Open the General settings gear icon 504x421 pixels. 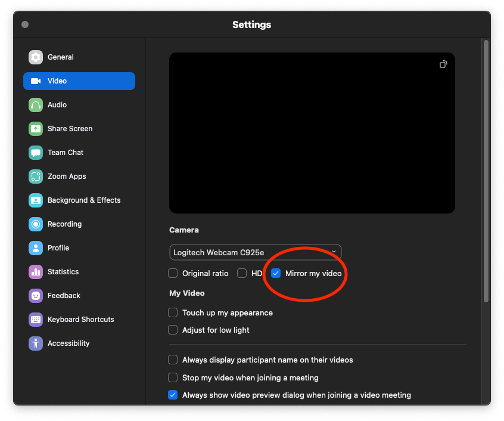point(36,57)
